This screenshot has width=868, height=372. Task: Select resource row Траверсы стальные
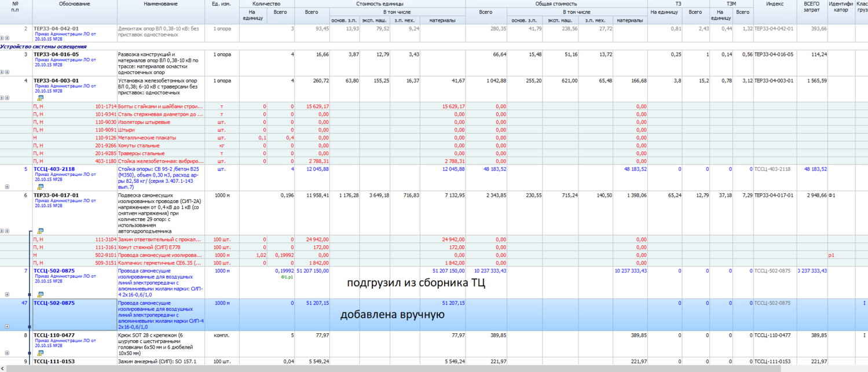tap(434, 153)
